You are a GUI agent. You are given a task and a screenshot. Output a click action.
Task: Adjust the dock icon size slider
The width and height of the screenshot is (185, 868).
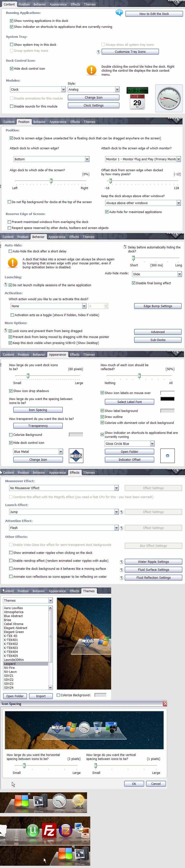(28, 376)
